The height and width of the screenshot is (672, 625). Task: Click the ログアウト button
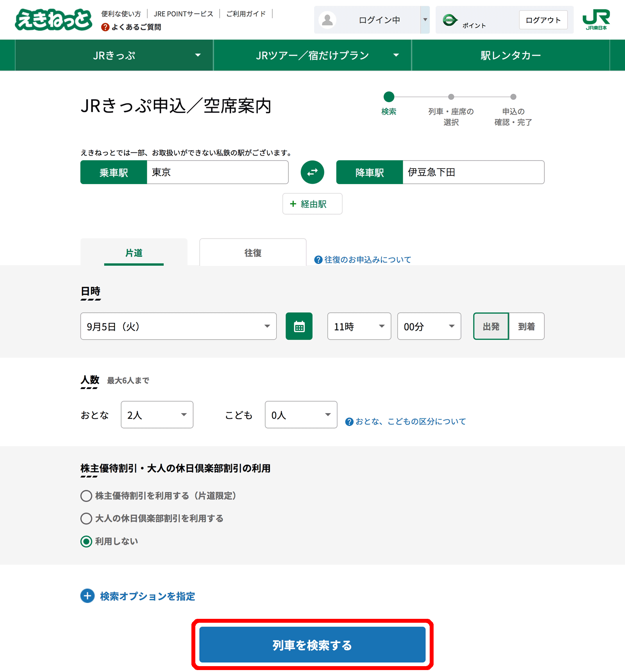(x=543, y=20)
